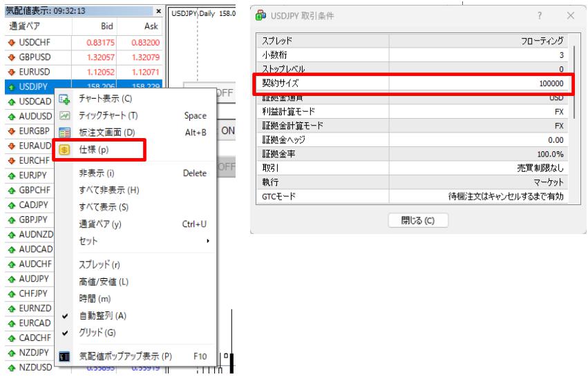Click the depth of market order icon
588x379 pixels.
click(x=64, y=133)
